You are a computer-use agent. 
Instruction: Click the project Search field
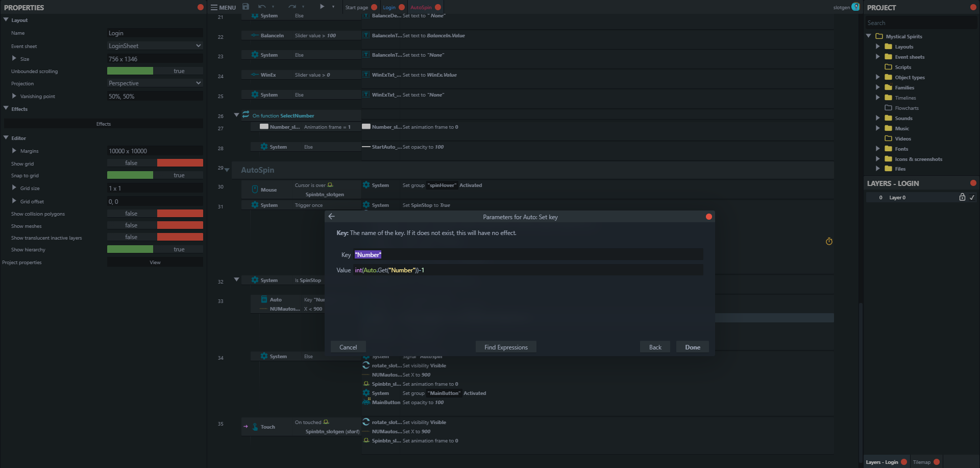[x=921, y=22]
